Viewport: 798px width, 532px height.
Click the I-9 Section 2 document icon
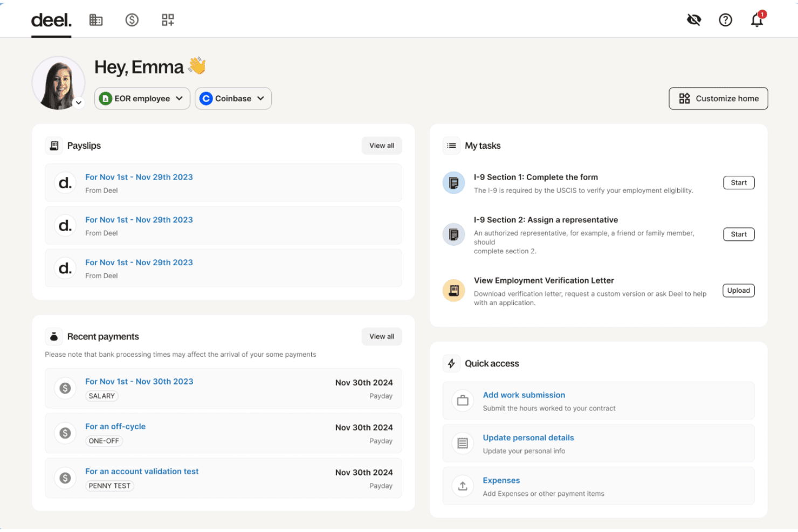(x=454, y=234)
